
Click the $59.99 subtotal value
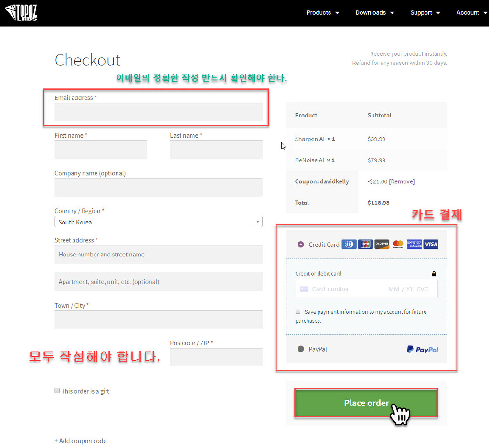(376, 139)
